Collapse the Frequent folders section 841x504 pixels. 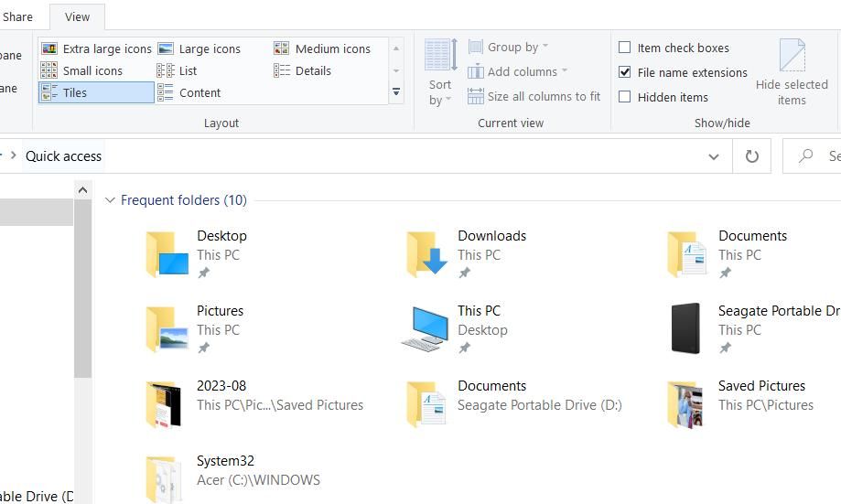pos(110,200)
